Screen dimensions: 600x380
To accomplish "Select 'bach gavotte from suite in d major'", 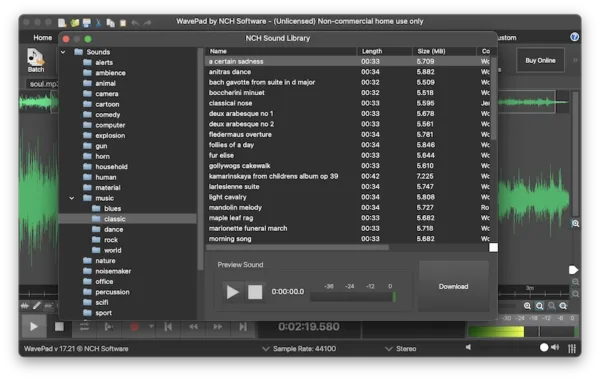I will coord(348,82).
